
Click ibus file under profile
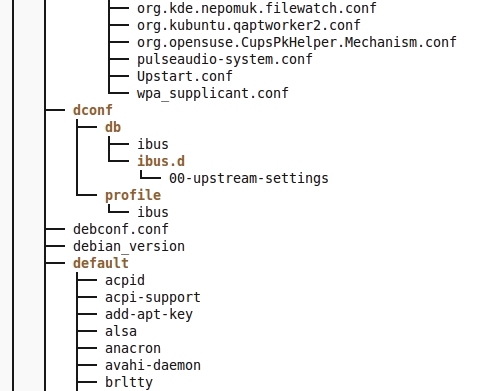153,212
